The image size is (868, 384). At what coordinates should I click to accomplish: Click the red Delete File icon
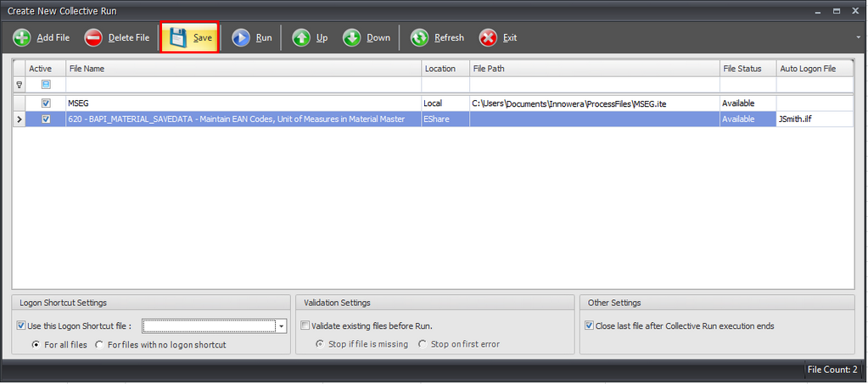[93, 38]
